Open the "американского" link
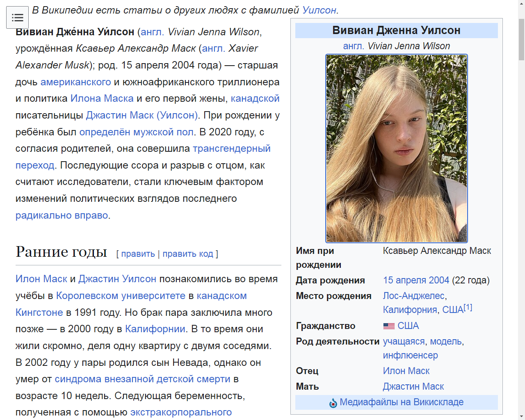Viewport: 525px width, 420px height. click(x=76, y=82)
